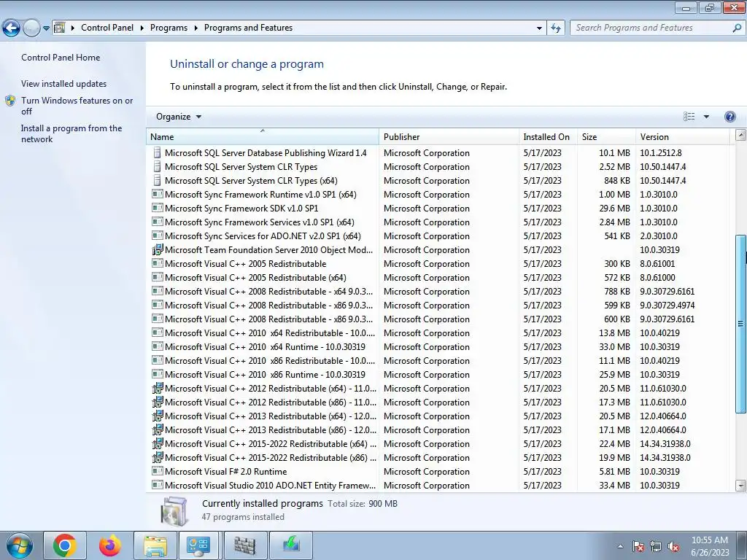This screenshot has width=747, height=560.
Task: Select Visual C++ 2015-2022 Redistributable (x86) row
Action: coord(438,458)
